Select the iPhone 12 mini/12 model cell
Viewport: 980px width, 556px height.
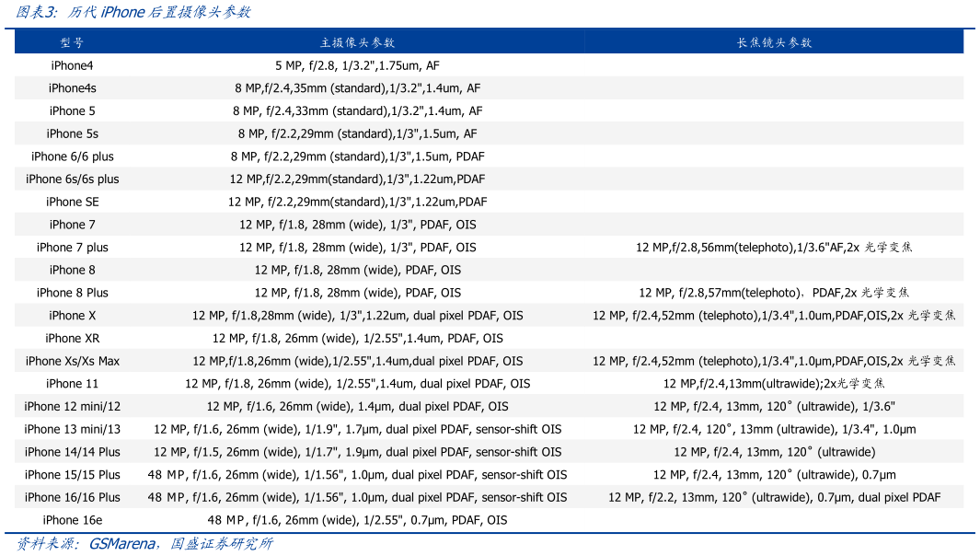point(72,406)
